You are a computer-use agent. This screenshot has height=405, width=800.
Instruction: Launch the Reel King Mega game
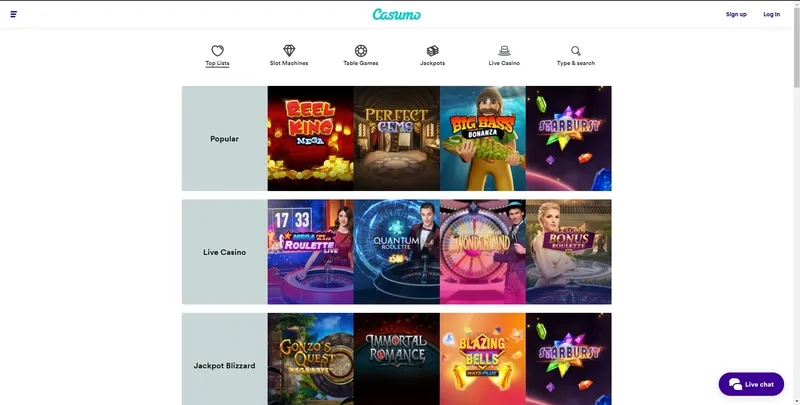pos(310,138)
